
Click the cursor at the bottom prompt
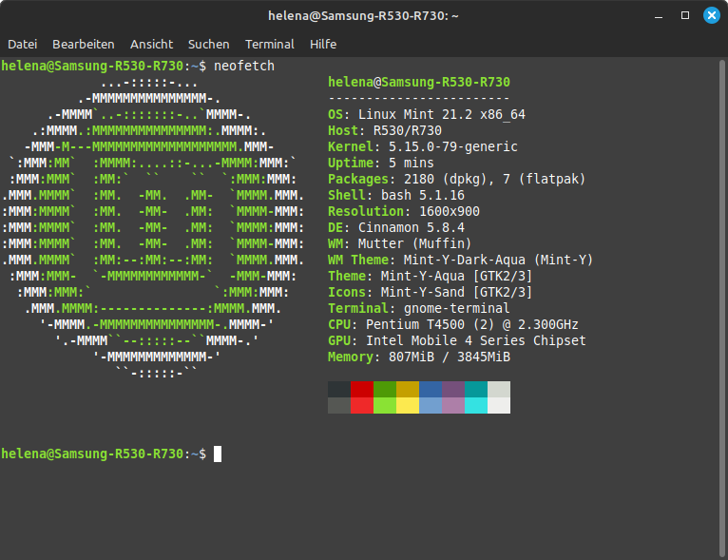218,454
